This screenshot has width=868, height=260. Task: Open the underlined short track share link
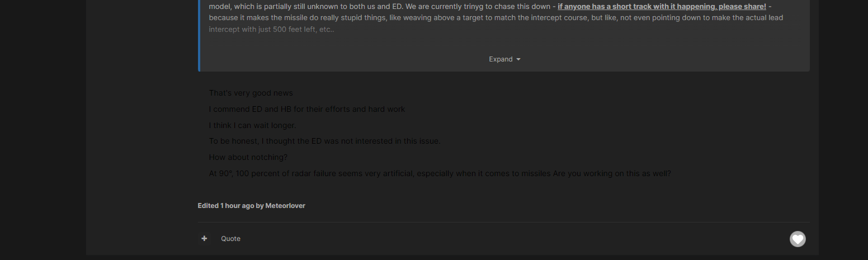662,7
